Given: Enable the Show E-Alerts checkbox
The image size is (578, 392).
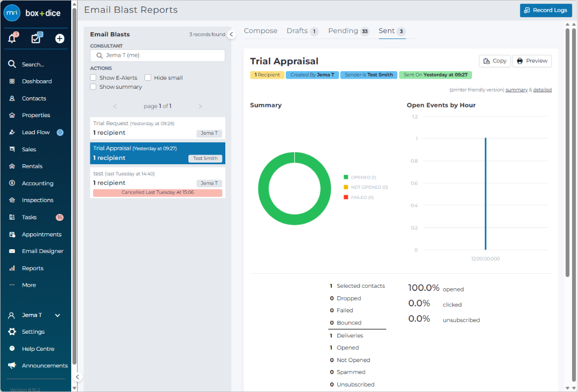Looking at the screenshot, I should (93, 78).
